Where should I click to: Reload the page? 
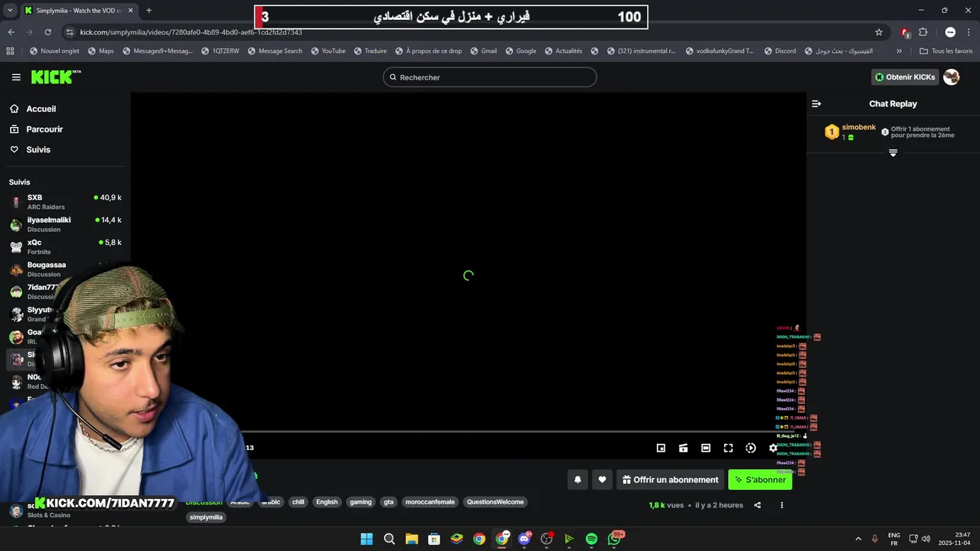pos(47,32)
